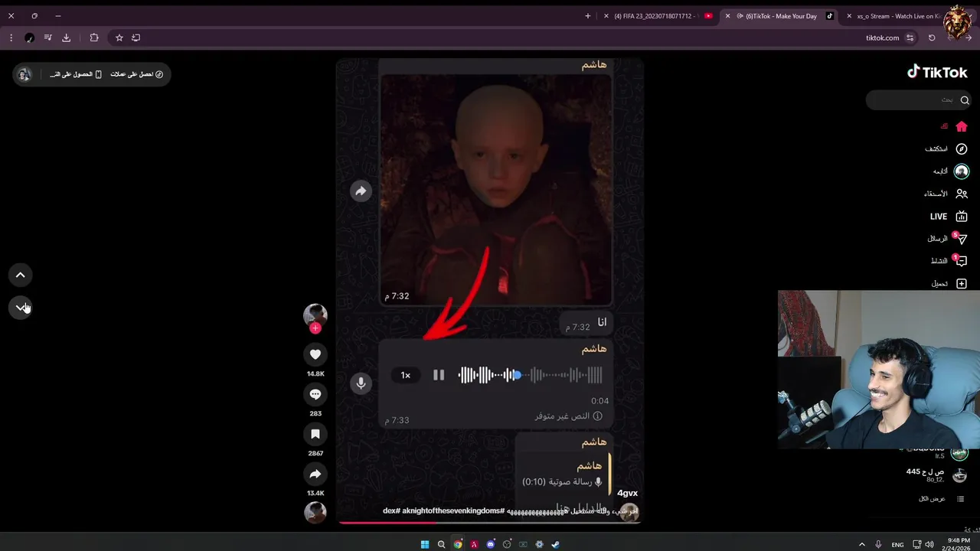
Task: Open volume control in system tray
Action: point(929,545)
